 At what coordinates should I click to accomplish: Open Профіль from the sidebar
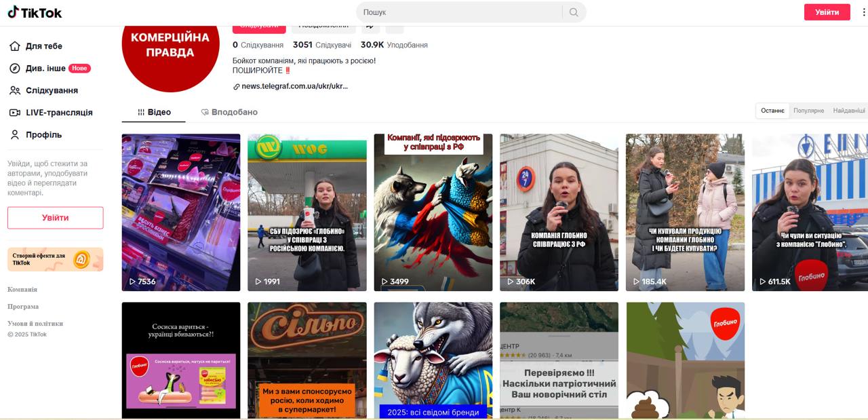[x=43, y=135]
